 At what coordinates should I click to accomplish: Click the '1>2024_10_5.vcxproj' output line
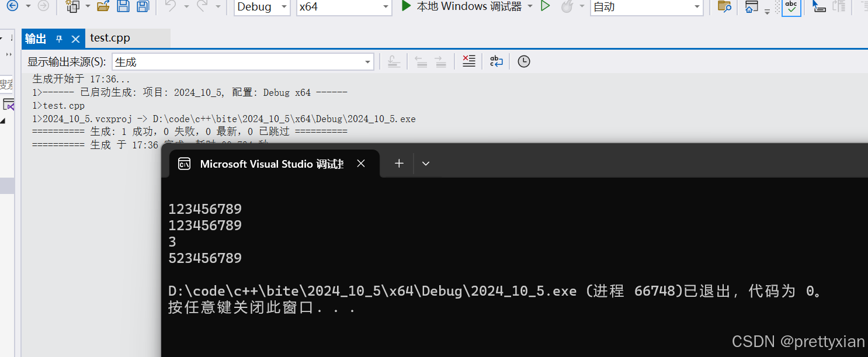pyautogui.click(x=224, y=119)
